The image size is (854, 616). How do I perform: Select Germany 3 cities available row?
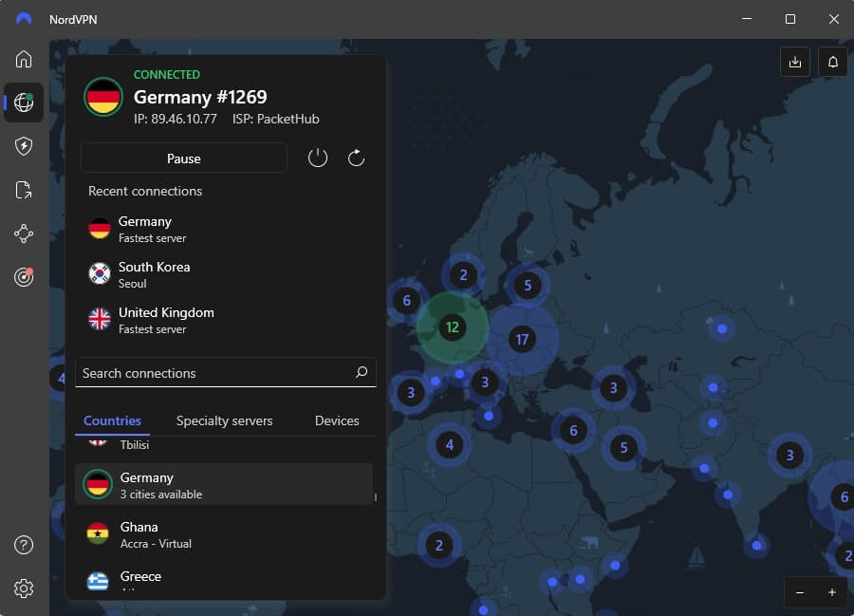tap(224, 485)
